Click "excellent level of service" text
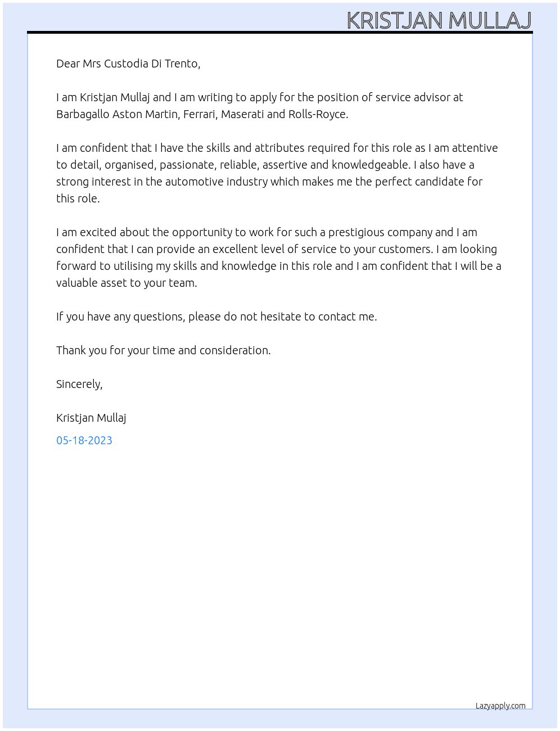This screenshot has width=560, height=731. coord(272,249)
